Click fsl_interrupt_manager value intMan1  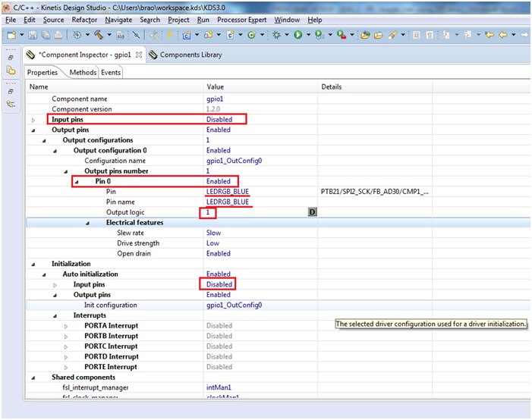pyautogui.click(x=219, y=387)
